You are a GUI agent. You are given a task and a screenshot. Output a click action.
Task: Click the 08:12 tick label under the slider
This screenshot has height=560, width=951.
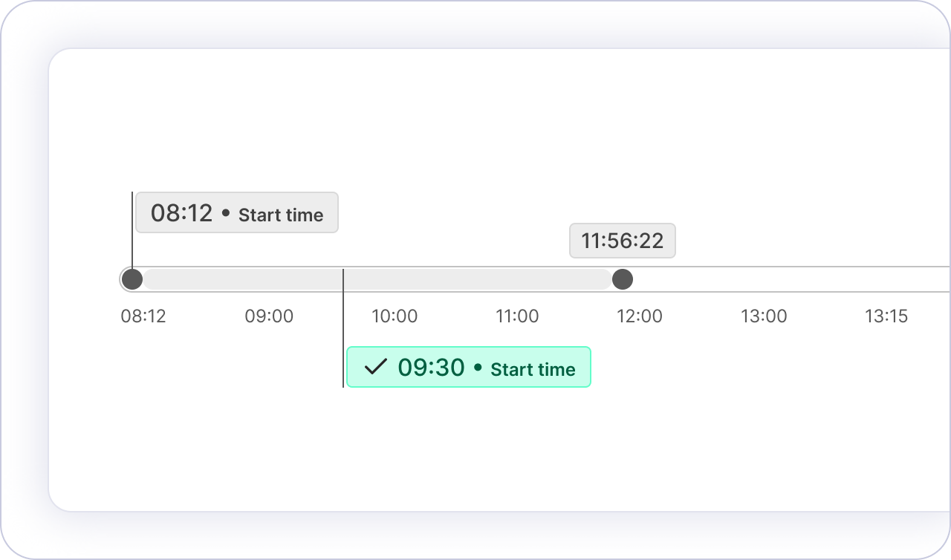[143, 316]
